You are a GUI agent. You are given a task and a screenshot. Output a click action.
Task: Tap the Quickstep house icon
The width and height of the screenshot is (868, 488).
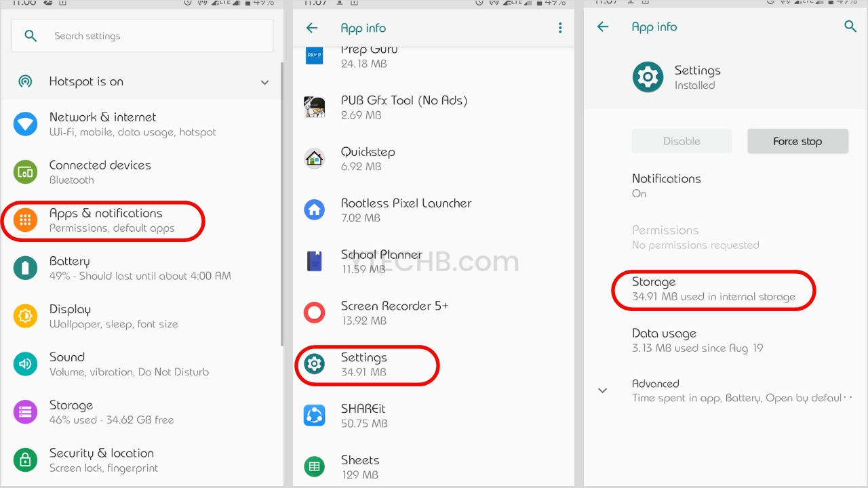pos(315,159)
